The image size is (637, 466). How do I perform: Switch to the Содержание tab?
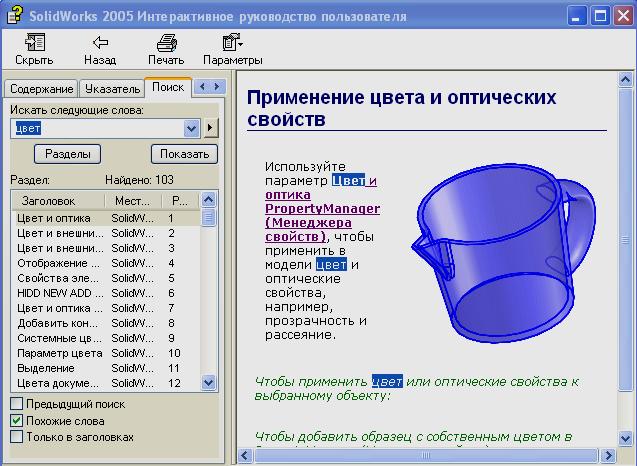41,89
